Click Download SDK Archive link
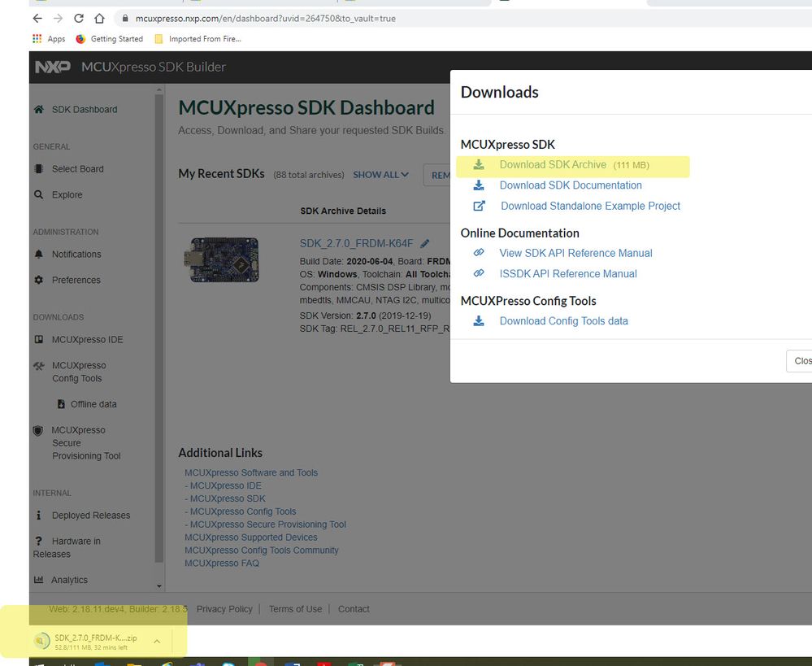The image size is (812, 666). pos(553,165)
